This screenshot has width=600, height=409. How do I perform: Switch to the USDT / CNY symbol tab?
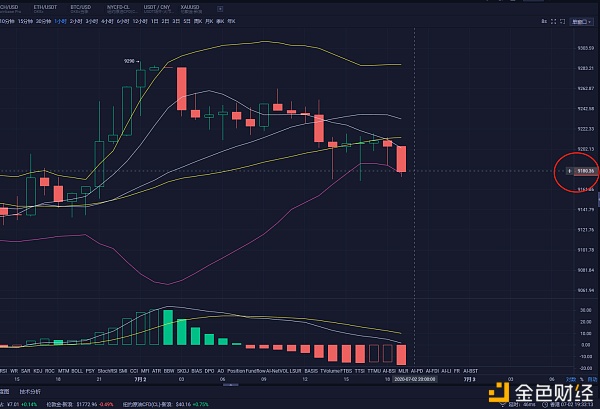157,7
